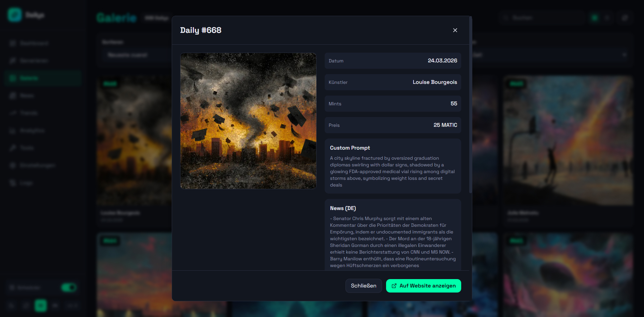Open the News section icon in sidebar
644x317 pixels.
(x=13, y=96)
